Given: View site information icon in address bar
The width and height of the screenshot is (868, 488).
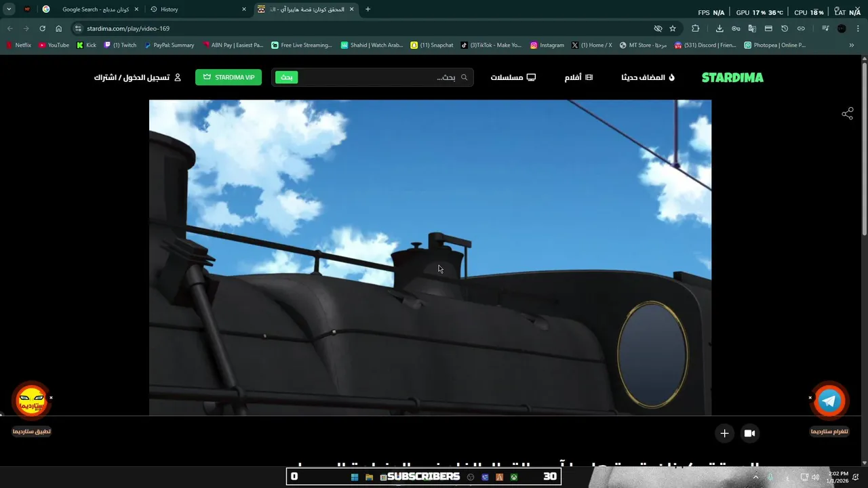Looking at the screenshot, I should tap(78, 28).
